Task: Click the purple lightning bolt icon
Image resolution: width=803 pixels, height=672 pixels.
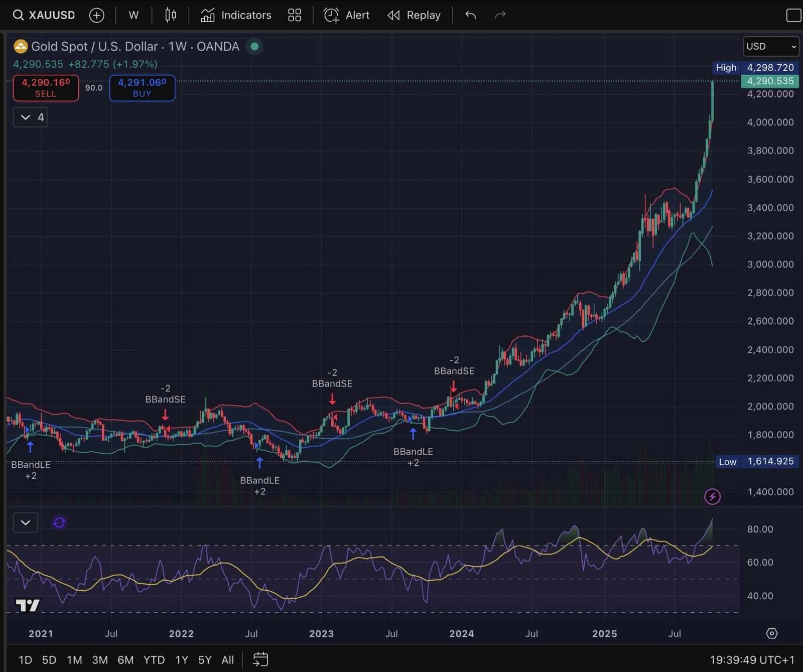Action: 712,496
